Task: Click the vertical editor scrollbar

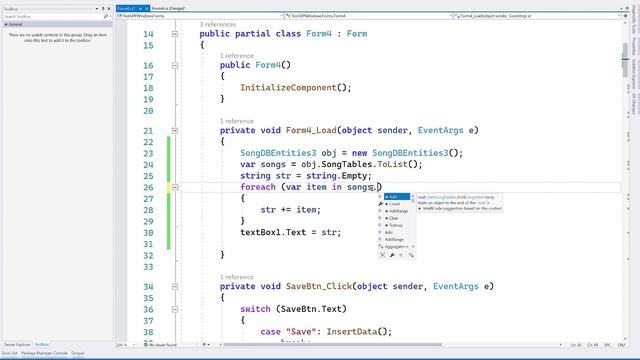Action: [625, 60]
